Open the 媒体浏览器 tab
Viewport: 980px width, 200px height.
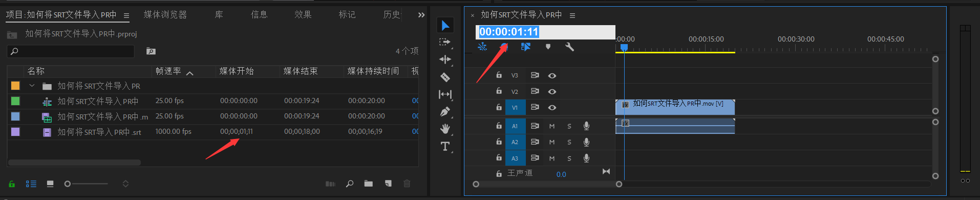coord(165,14)
